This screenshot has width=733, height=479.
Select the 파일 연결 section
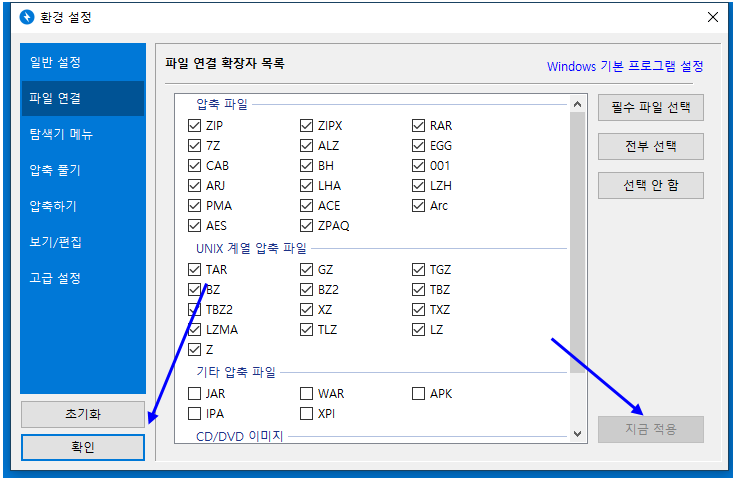tap(83, 98)
